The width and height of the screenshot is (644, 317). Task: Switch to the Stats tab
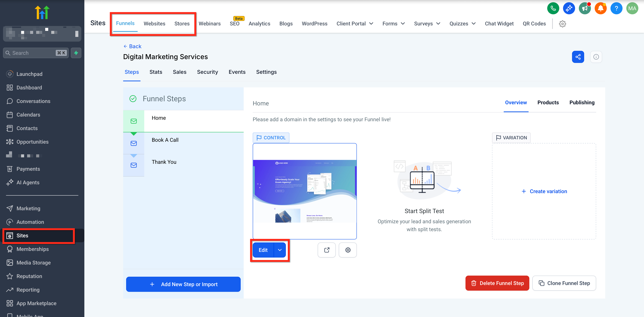(x=156, y=72)
